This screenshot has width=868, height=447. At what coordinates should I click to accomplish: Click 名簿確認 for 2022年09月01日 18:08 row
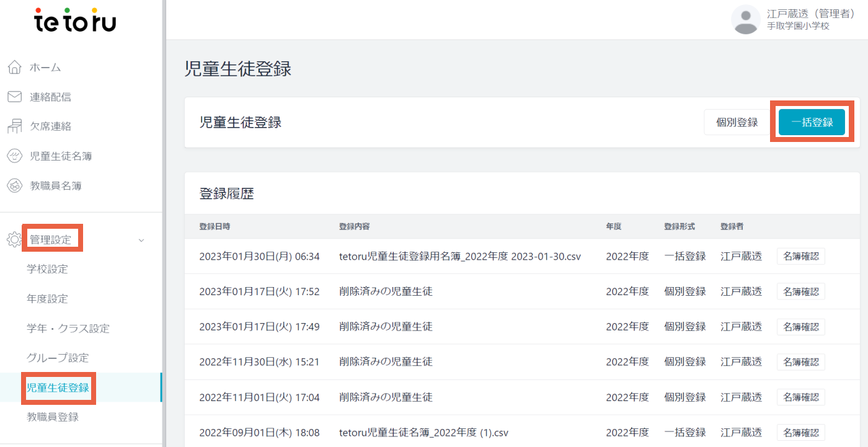point(801,432)
